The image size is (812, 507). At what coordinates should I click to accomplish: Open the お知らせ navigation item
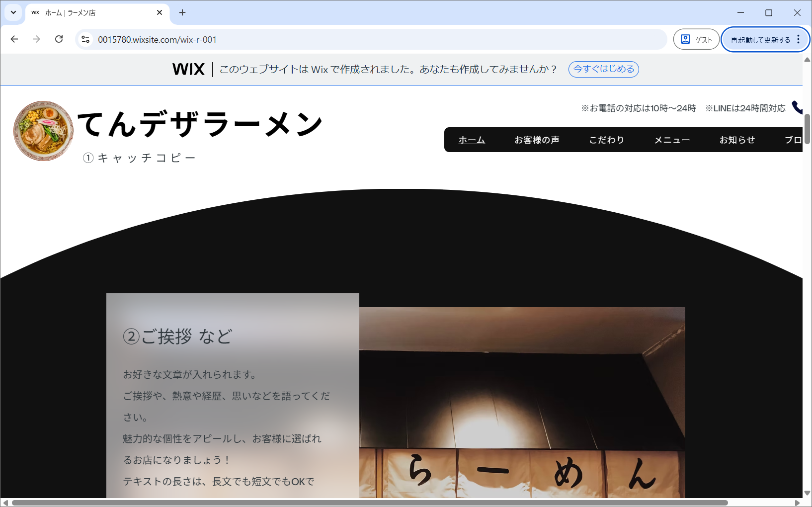pyautogui.click(x=737, y=140)
